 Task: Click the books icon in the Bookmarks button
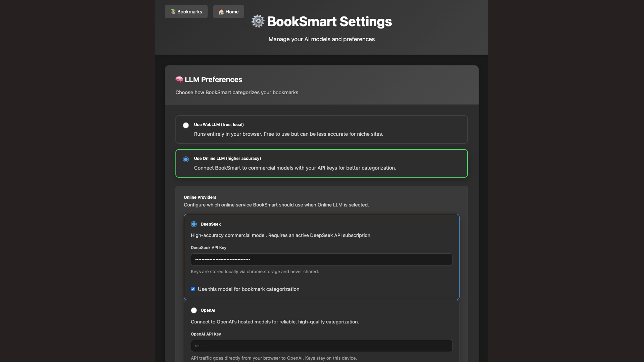173,12
